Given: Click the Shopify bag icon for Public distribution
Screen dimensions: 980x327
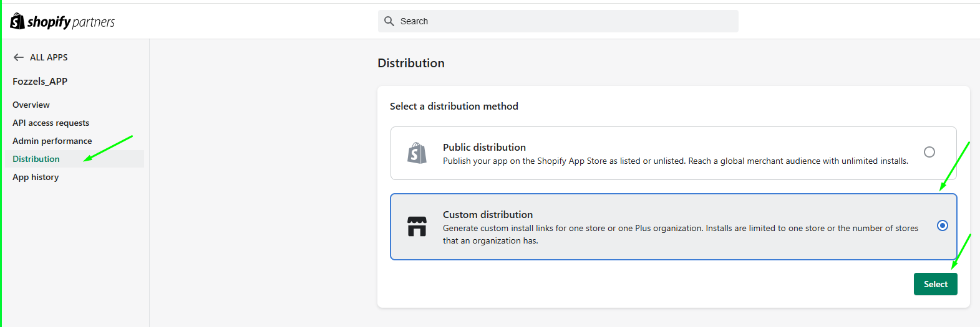Looking at the screenshot, I should tap(417, 153).
